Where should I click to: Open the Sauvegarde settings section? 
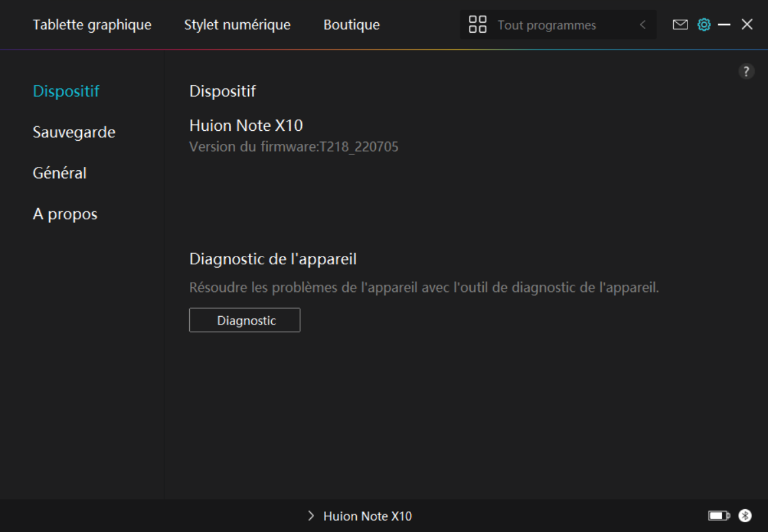tap(74, 132)
